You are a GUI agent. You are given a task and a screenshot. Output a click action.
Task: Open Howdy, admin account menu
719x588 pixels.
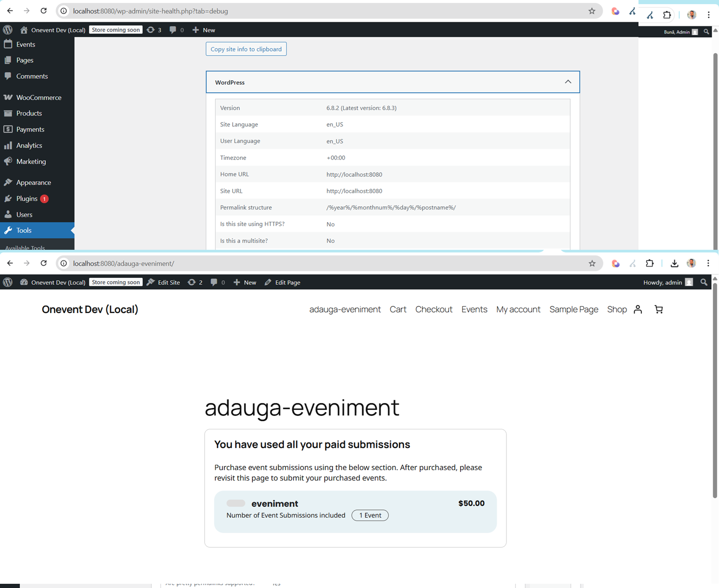pos(668,282)
